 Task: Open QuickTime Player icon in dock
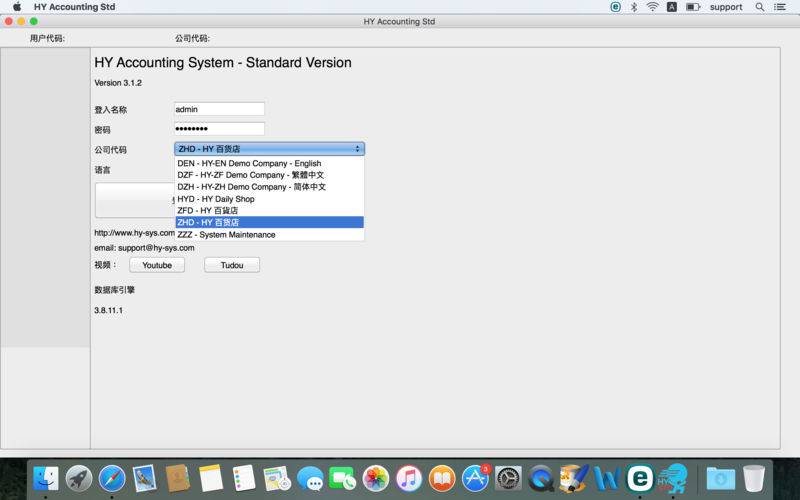click(x=541, y=479)
